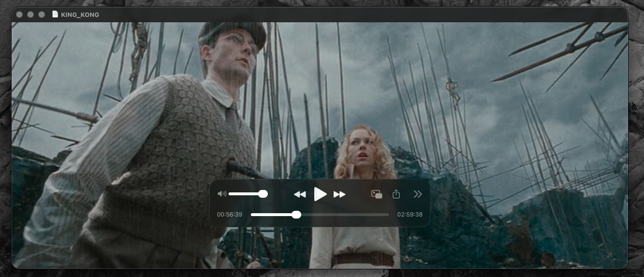Screen dimensions: 644x277
Task: Open the share menu icon
Action: tap(396, 194)
